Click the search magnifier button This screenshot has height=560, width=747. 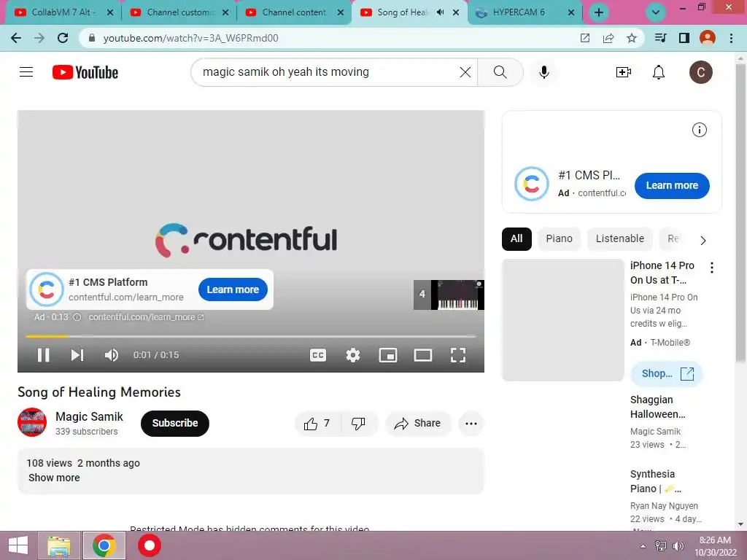[500, 72]
